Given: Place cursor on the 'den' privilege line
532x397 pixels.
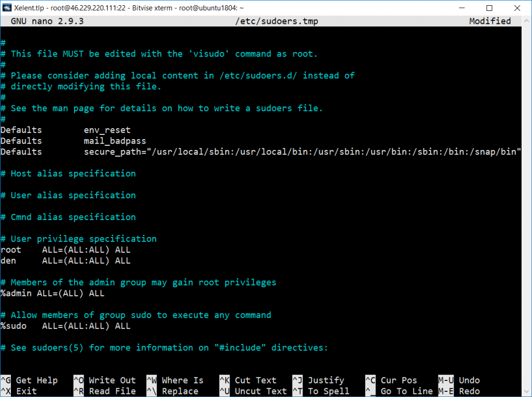Looking at the screenshot, I should 65,261.
